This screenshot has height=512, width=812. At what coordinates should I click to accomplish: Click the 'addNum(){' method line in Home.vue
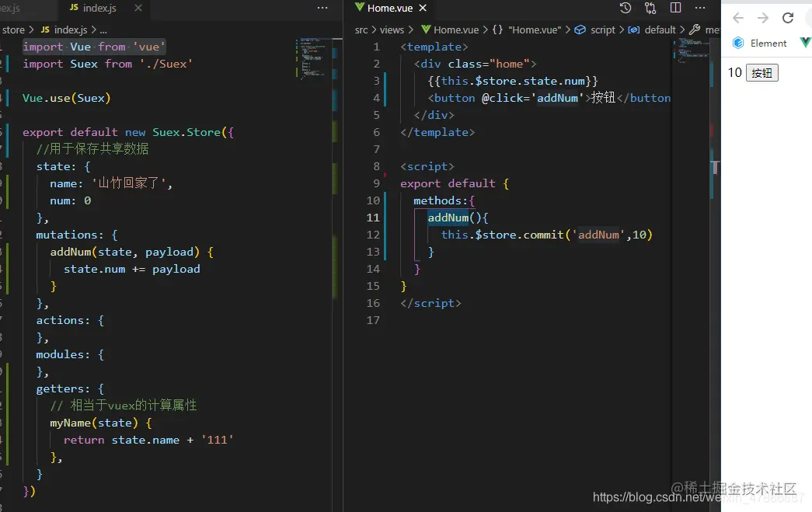point(458,218)
